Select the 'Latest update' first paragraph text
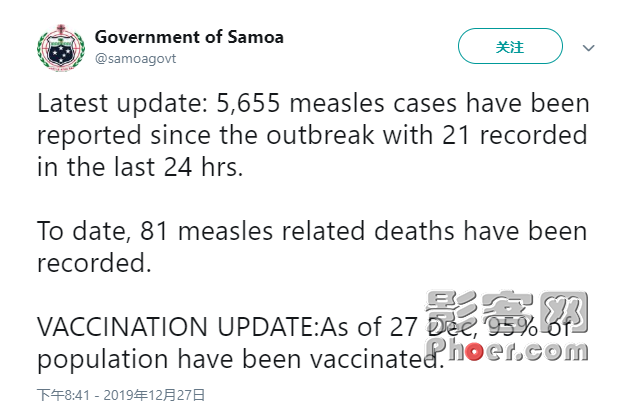This screenshot has width=633, height=406. point(313,135)
